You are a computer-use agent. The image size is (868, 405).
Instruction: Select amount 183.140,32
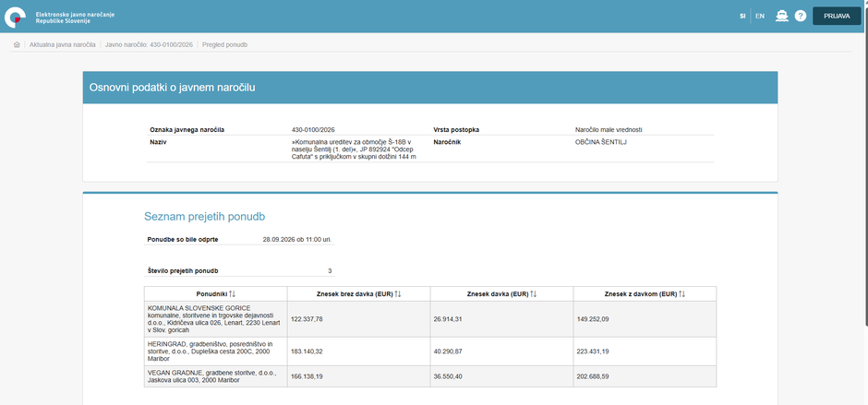(x=307, y=351)
